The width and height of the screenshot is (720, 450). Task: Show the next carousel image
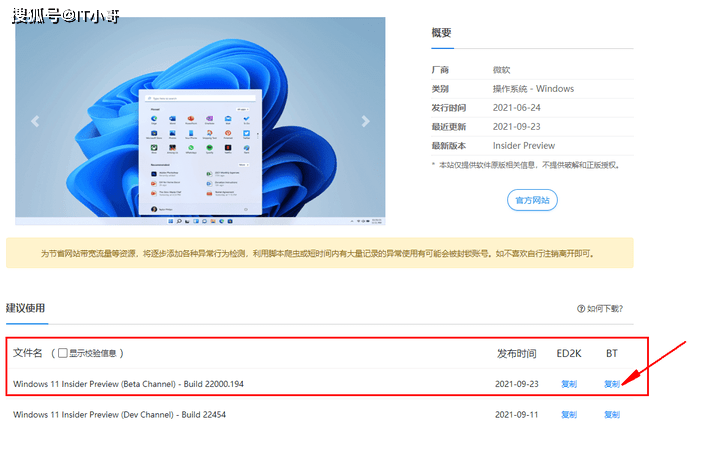pyautogui.click(x=365, y=121)
